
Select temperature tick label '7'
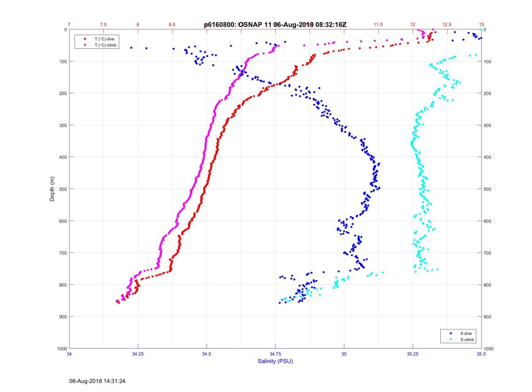tap(69, 24)
